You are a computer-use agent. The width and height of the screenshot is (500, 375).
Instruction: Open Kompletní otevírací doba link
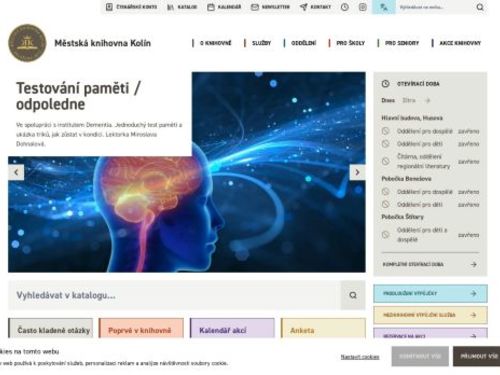(x=413, y=264)
